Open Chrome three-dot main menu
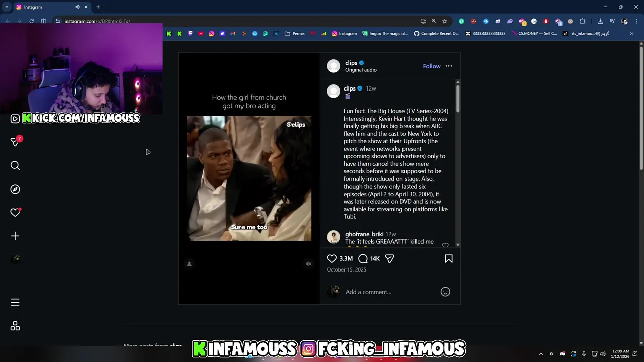Screen dimensions: 644x362 tap(636, 21)
